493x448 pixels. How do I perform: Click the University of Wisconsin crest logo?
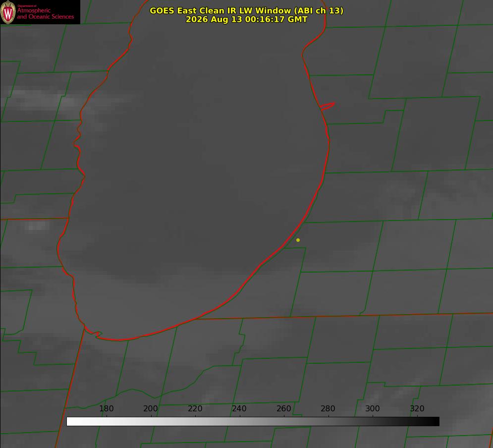pos(8,12)
